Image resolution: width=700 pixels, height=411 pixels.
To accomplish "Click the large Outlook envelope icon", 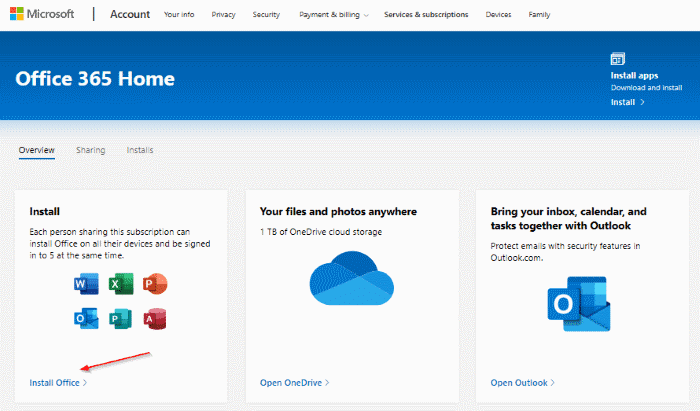I will (579, 304).
